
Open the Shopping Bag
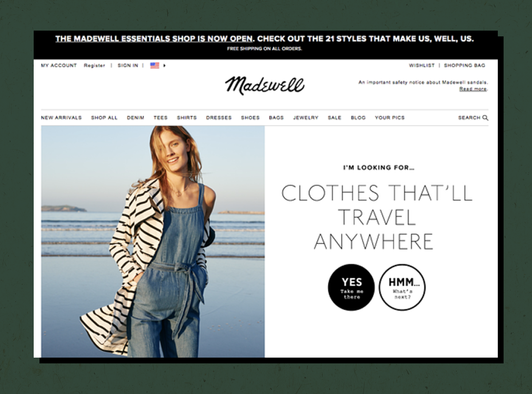[465, 65]
